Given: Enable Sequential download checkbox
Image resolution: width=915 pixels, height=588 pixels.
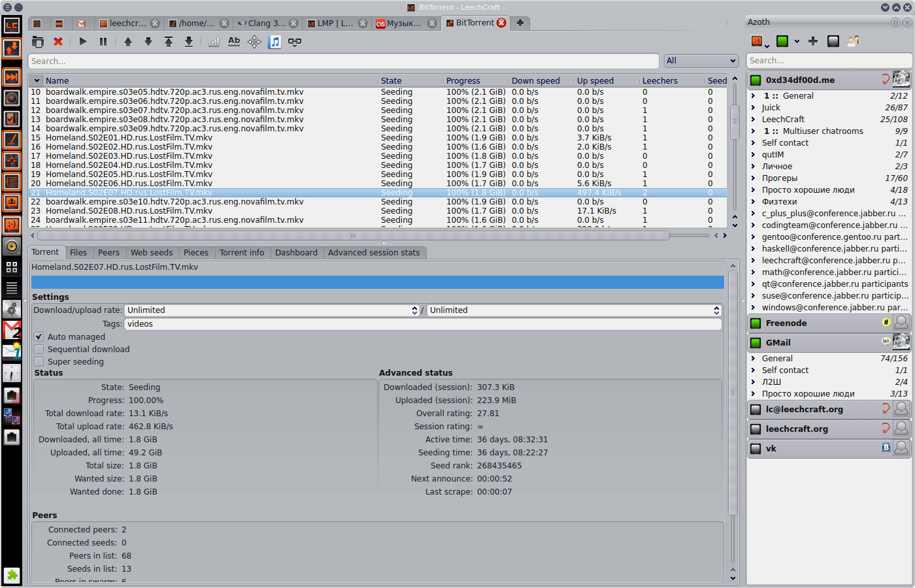Looking at the screenshot, I should point(39,349).
